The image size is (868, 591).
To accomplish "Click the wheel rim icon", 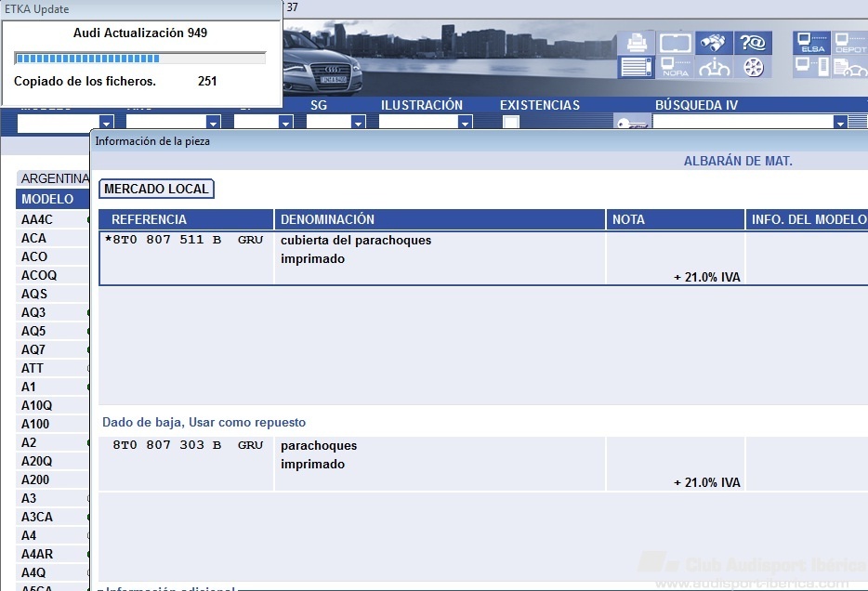I will (x=753, y=68).
